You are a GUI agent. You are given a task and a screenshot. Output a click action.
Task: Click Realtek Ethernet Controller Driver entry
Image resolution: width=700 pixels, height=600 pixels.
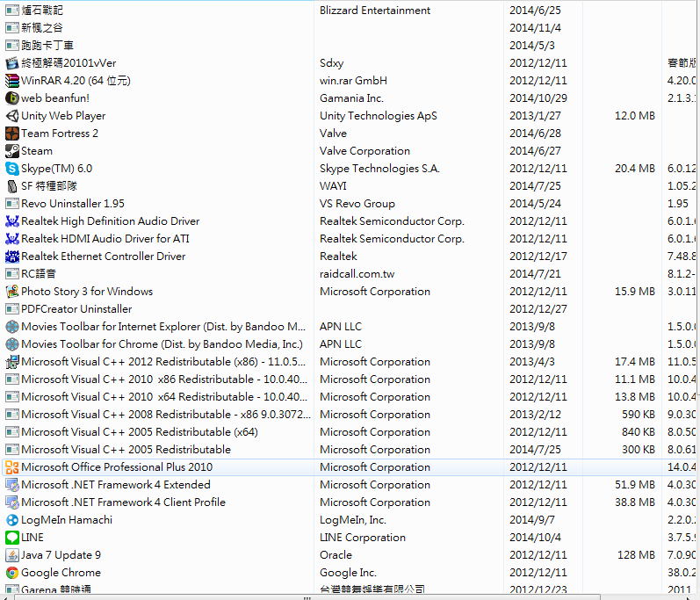click(104, 257)
